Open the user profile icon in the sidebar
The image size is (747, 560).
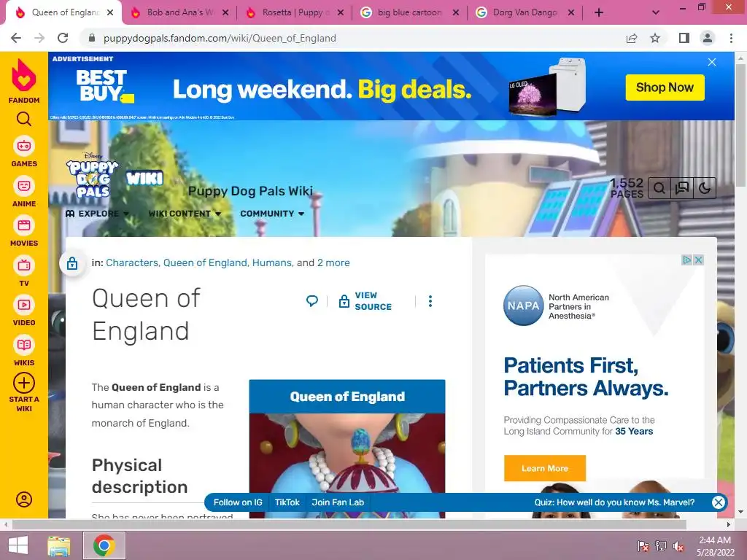coord(24,499)
